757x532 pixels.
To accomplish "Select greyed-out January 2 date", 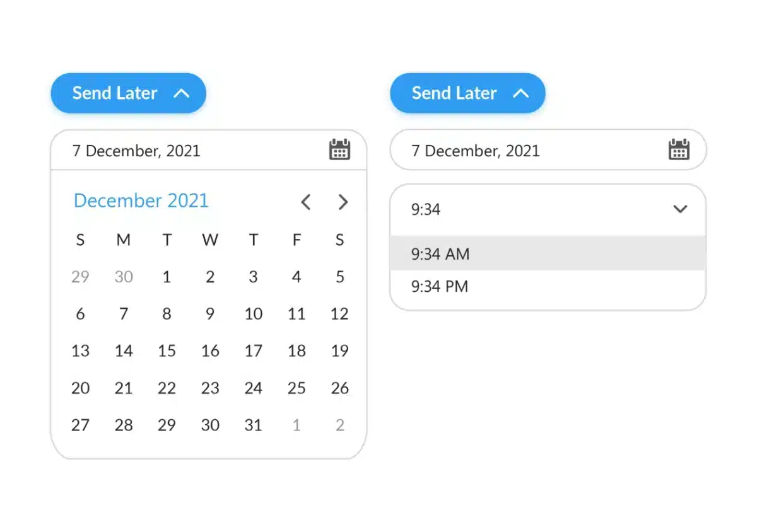I will pos(340,425).
